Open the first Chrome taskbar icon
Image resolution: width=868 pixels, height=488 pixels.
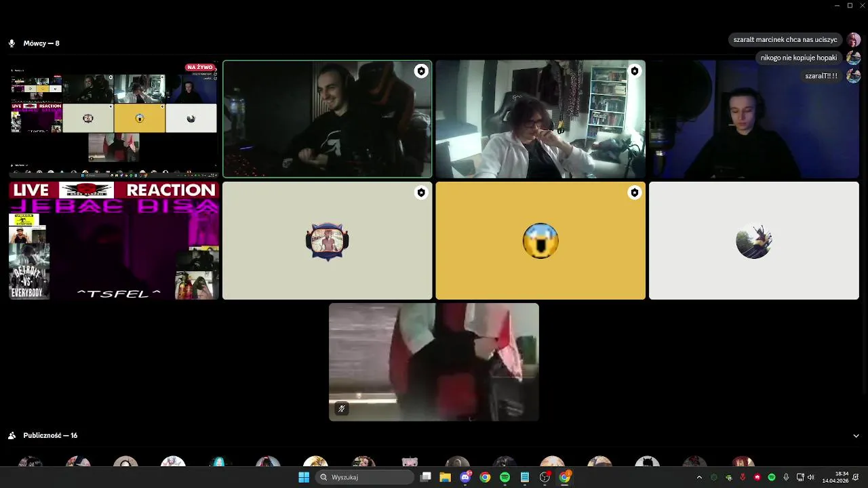coord(485,477)
